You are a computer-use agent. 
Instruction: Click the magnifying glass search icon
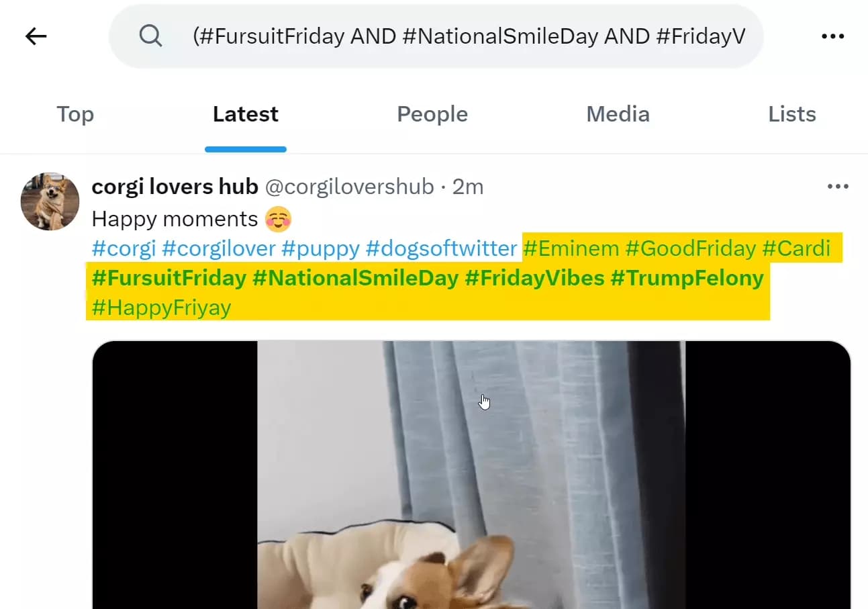click(151, 36)
